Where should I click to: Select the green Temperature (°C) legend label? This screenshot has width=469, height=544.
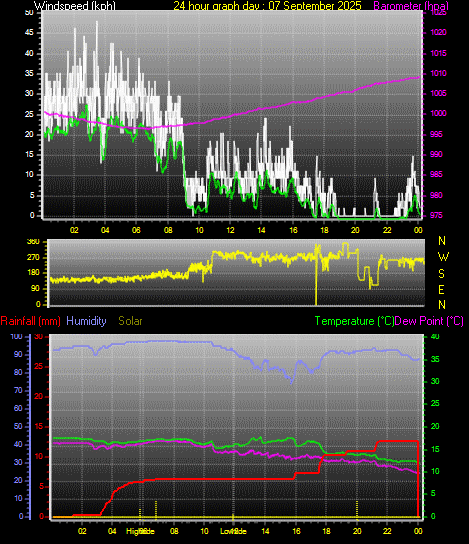click(x=355, y=321)
